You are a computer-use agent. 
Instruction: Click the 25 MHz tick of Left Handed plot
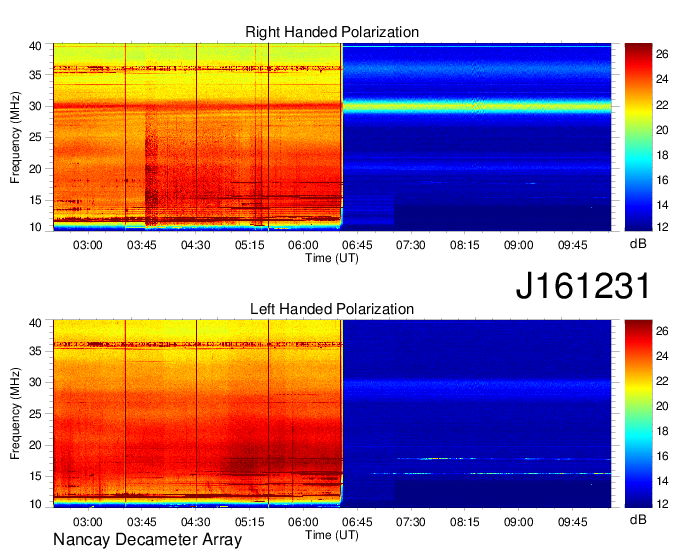35,414
